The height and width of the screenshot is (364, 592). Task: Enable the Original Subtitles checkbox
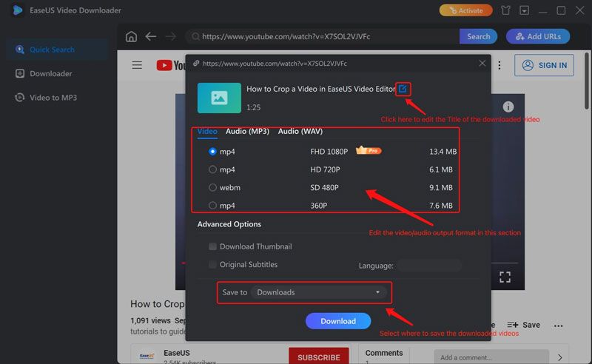click(212, 265)
